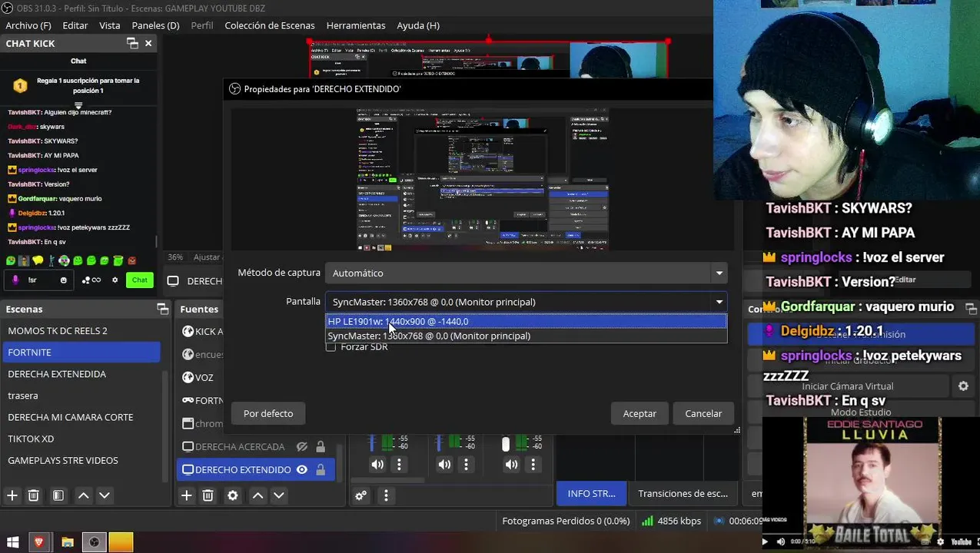Click the white volume fader knob in the mixer
980x553 pixels.
click(x=506, y=444)
